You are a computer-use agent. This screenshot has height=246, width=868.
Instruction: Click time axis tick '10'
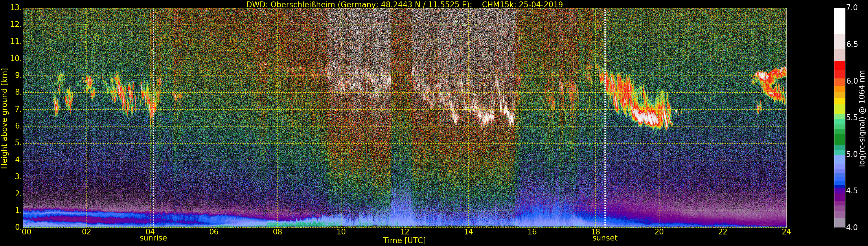point(341,232)
